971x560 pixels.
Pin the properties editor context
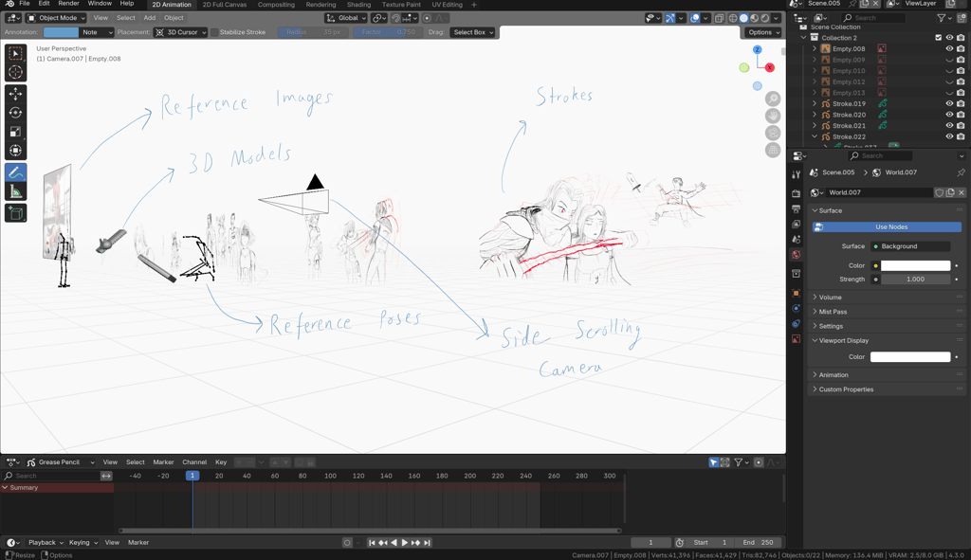(962, 172)
